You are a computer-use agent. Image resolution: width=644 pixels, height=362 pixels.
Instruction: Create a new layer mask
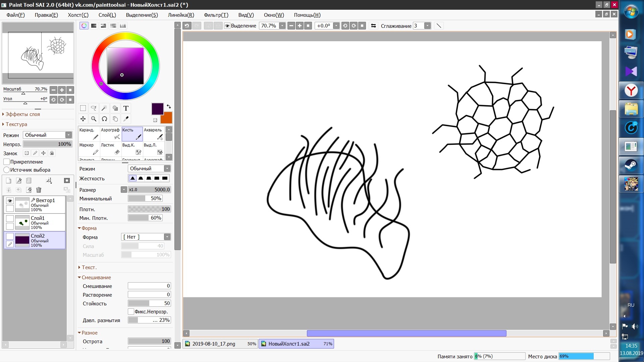click(x=67, y=181)
